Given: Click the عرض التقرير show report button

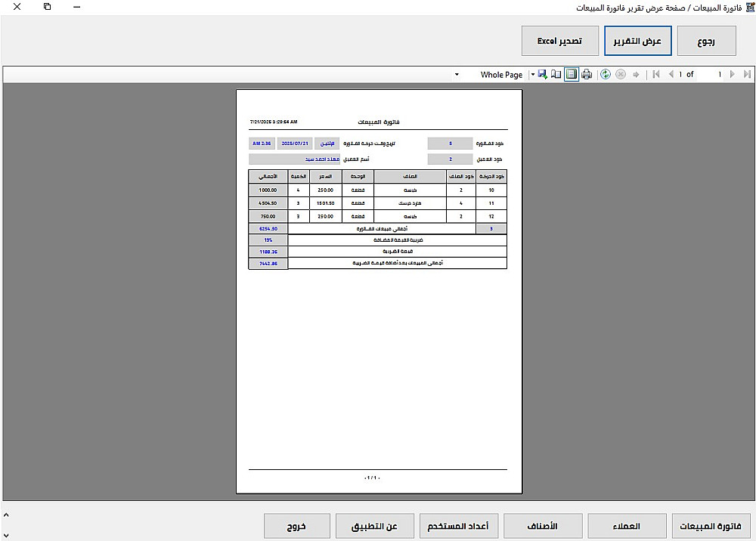Looking at the screenshot, I should 637,41.
